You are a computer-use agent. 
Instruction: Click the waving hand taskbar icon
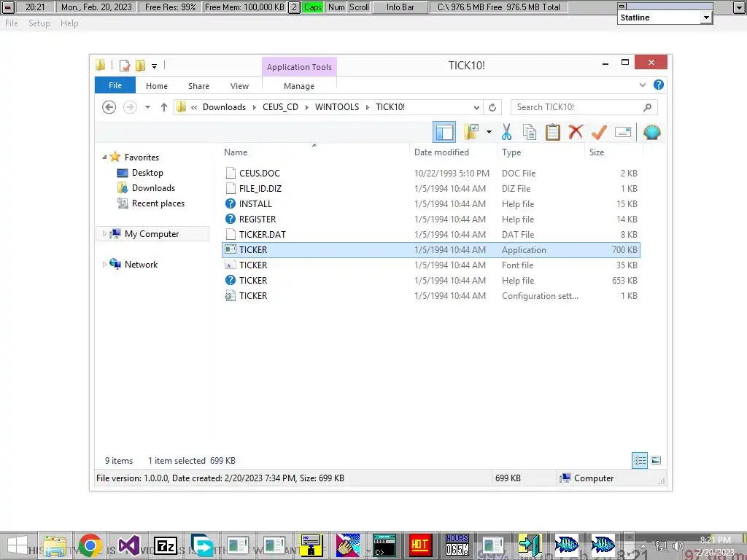coord(348,545)
